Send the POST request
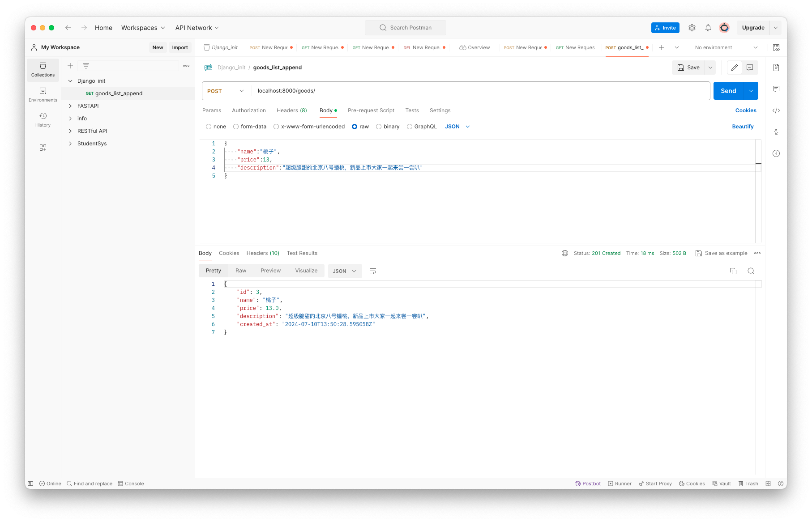The image size is (812, 522). pos(728,91)
